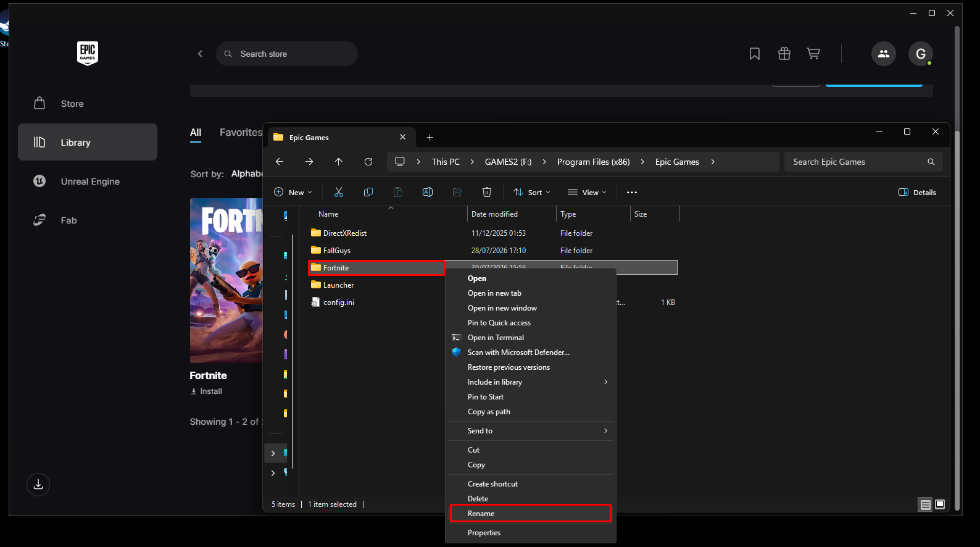Expand the chevron after GAMES2 (F:) breadcrumb

pyautogui.click(x=544, y=162)
